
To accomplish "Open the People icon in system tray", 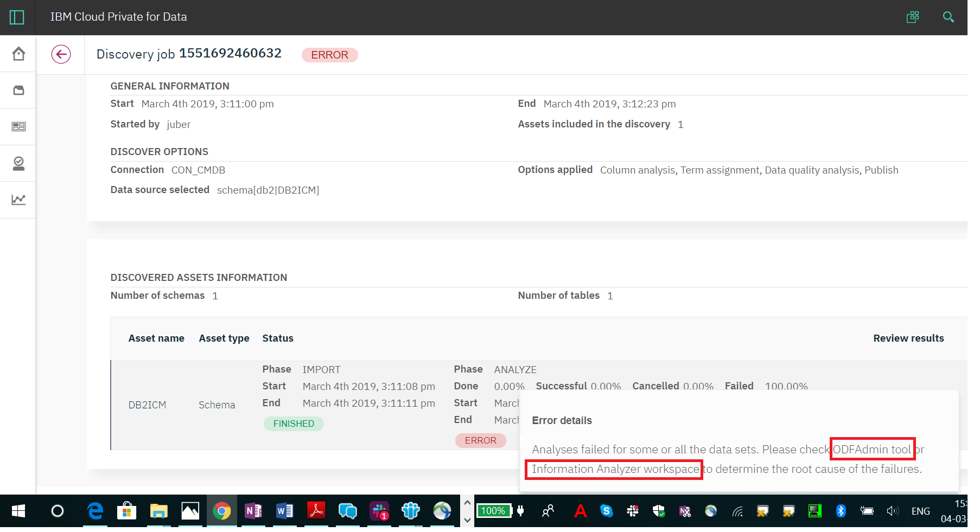I will click(548, 511).
